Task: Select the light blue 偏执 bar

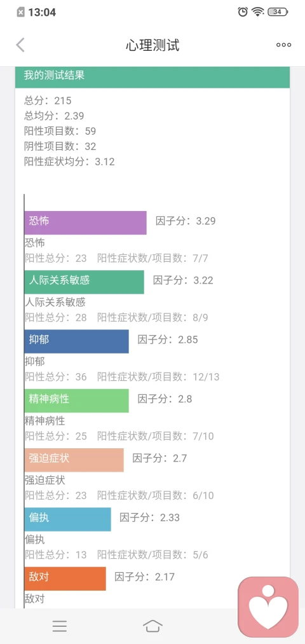Action: (68, 519)
